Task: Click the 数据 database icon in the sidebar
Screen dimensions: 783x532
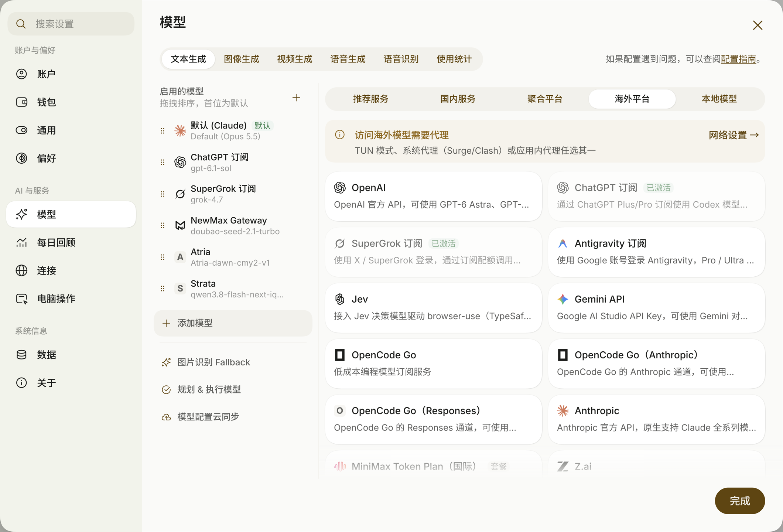Action: (21, 355)
